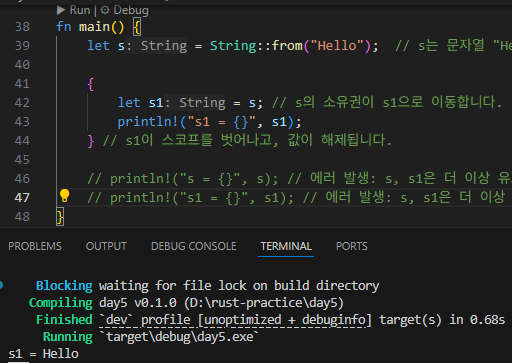
Task: Run main via the Run code lens
Action: 74,10
